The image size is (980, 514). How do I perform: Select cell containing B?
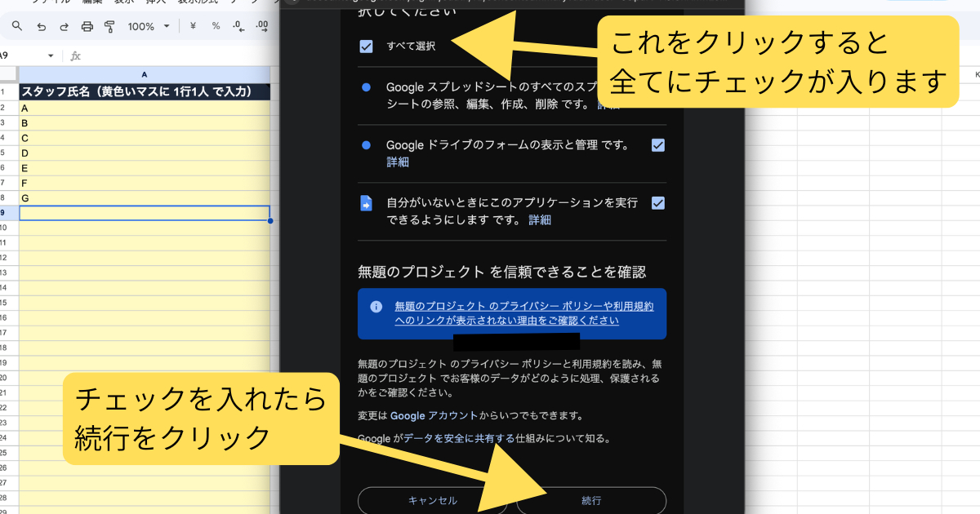(x=145, y=123)
